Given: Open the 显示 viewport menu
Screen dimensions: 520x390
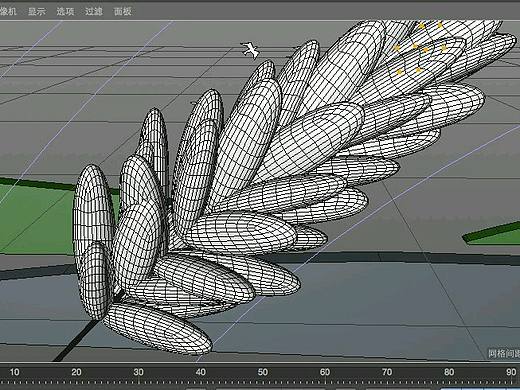Looking at the screenshot, I should click(x=37, y=11).
